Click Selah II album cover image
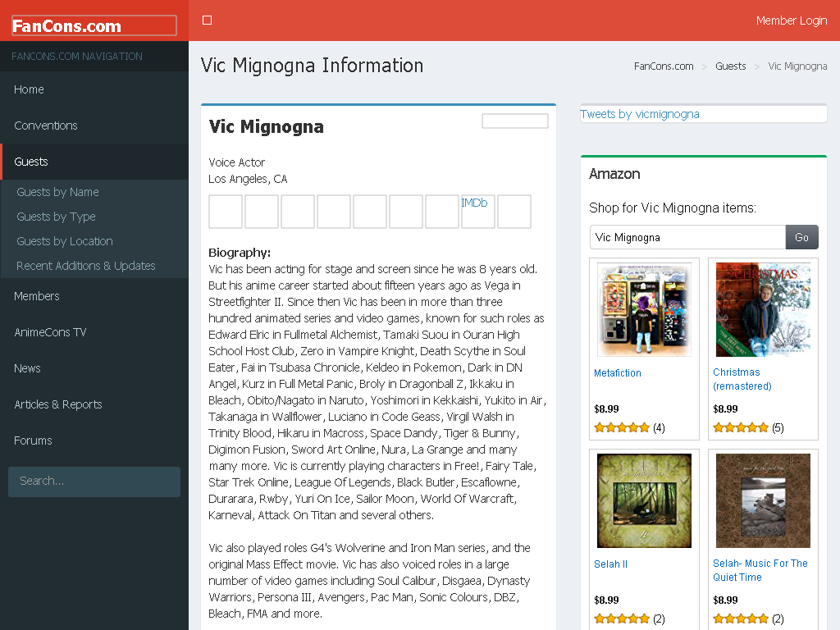The image size is (840, 630). pyautogui.click(x=644, y=501)
